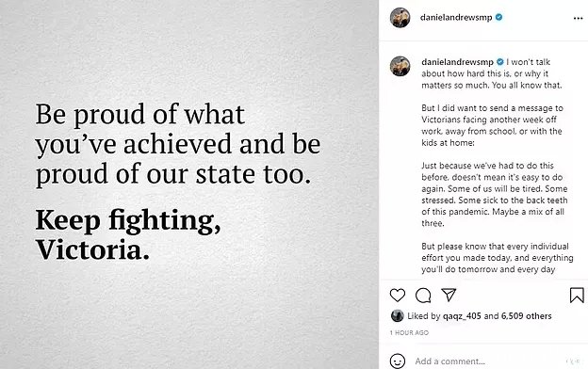This screenshot has height=369, width=588.
Task: Click verified badge beside header username
Action: pos(499,17)
